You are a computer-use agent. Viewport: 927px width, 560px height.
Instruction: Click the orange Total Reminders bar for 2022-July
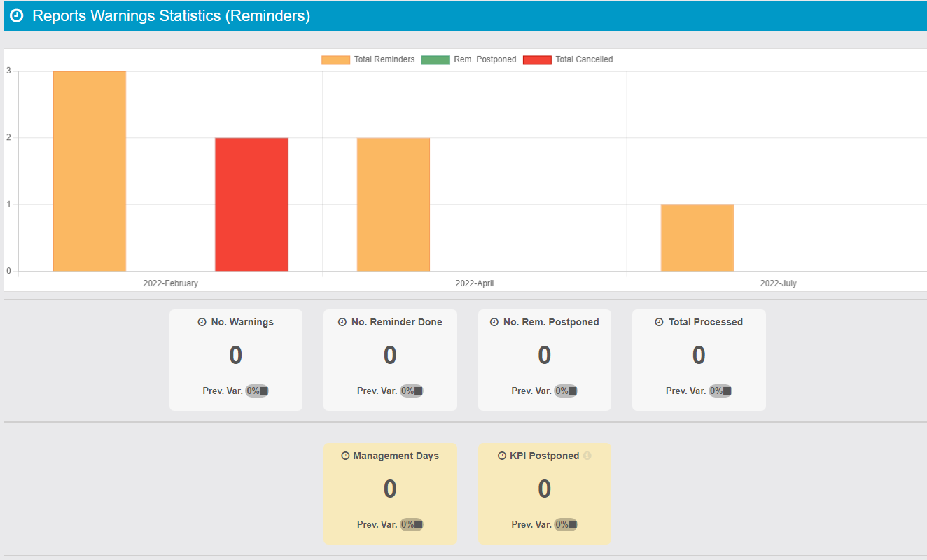(697, 238)
